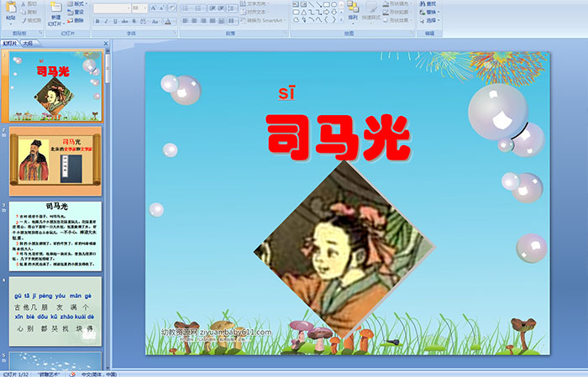Image resolution: width=588 pixels, height=377 pixels.
Task: Open the Change Case (Aa) dropdown
Action: tap(155, 21)
